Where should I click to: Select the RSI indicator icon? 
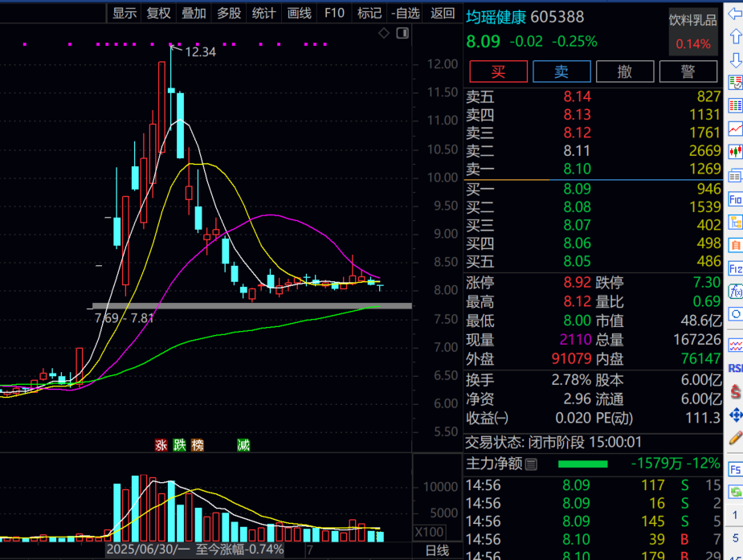pos(736,368)
